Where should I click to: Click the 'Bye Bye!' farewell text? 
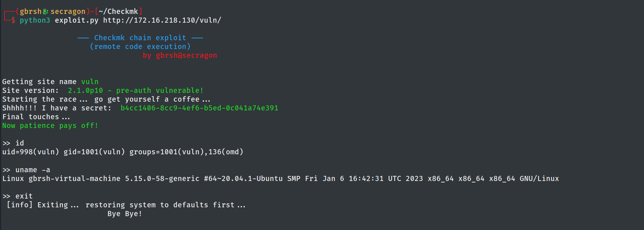(125, 214)
